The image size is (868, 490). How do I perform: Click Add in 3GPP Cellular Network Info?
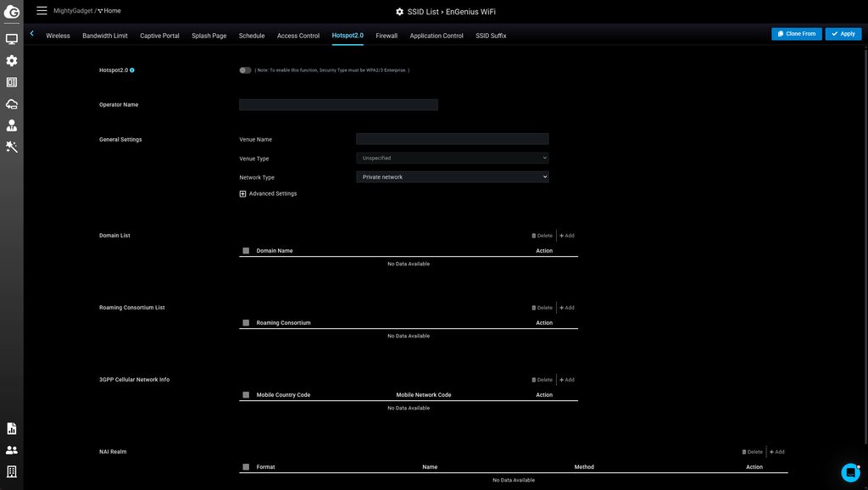(x=567, y=380)
